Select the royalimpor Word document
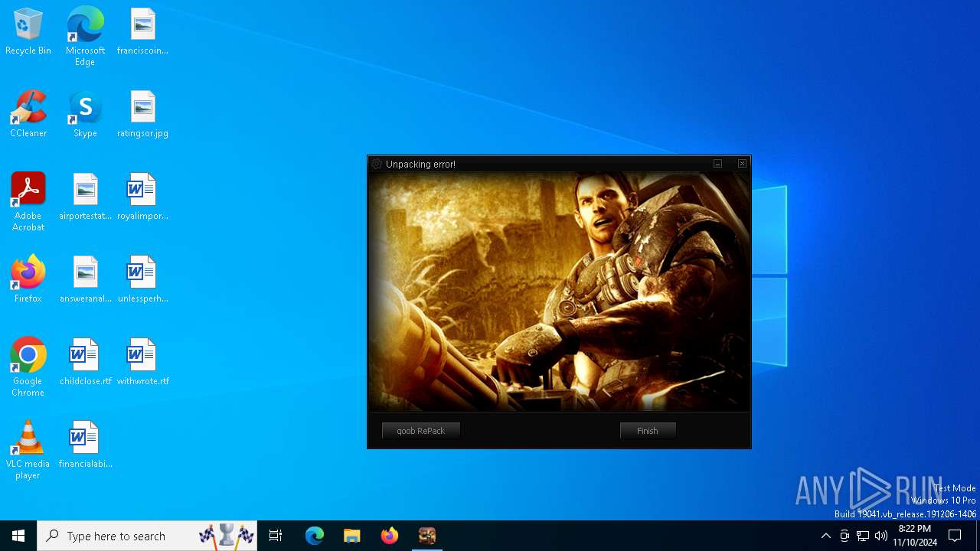The image size is (980, 551). pos(142,197)
